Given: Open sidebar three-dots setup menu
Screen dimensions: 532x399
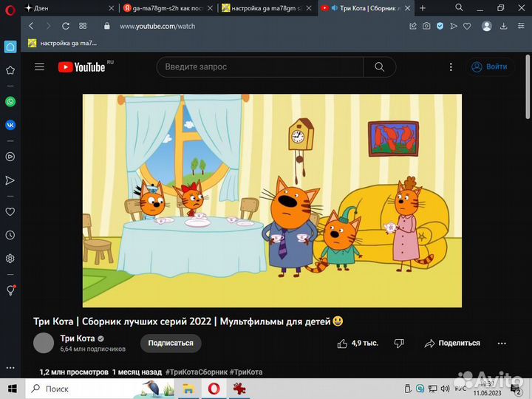Looking at the screenshot, I should pos(10,367).
